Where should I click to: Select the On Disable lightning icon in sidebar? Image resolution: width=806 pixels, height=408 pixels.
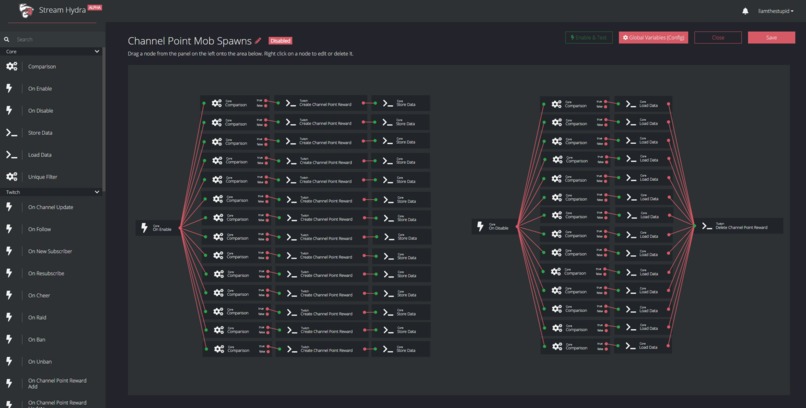coord(9,110)
